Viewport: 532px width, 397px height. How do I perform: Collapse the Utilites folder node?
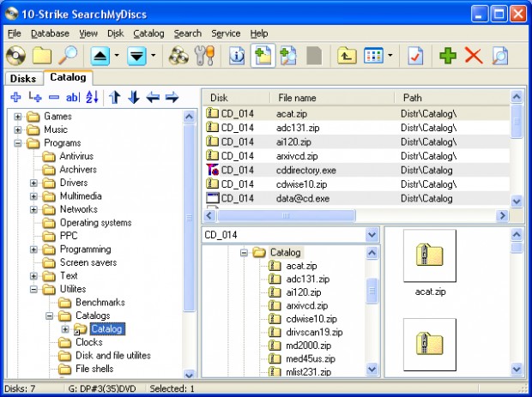(x=33, y=289)
